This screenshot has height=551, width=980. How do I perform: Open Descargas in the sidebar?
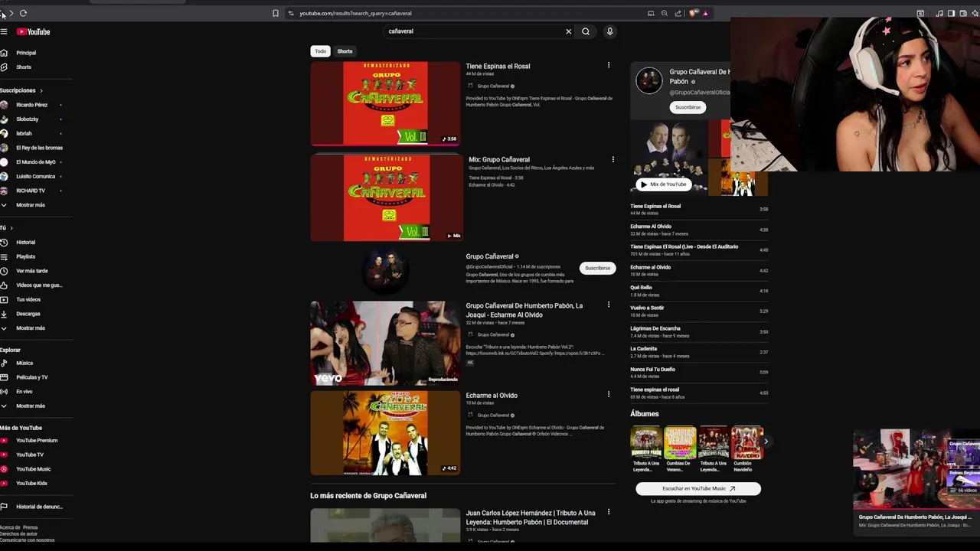coord(28,314)
